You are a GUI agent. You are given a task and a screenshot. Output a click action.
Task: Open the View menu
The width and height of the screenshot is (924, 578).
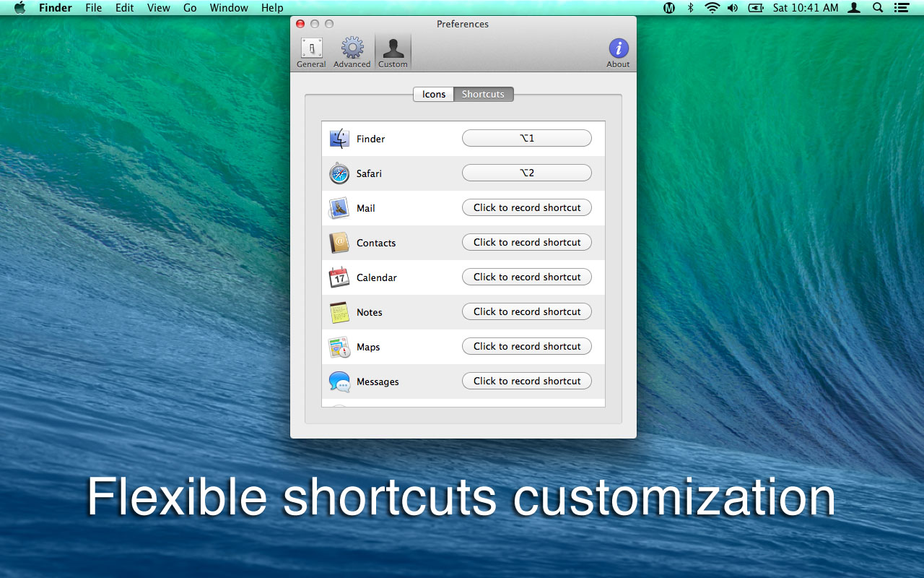pos(159,8)
